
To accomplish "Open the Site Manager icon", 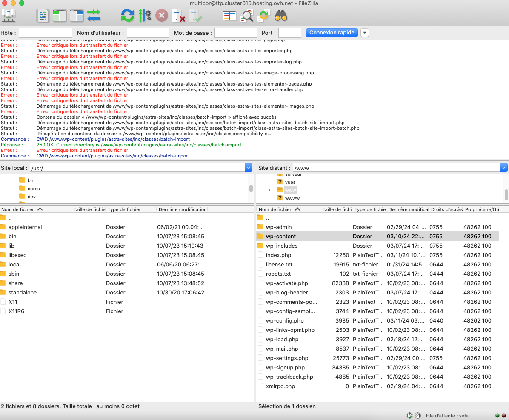I will tap(9, 16).
